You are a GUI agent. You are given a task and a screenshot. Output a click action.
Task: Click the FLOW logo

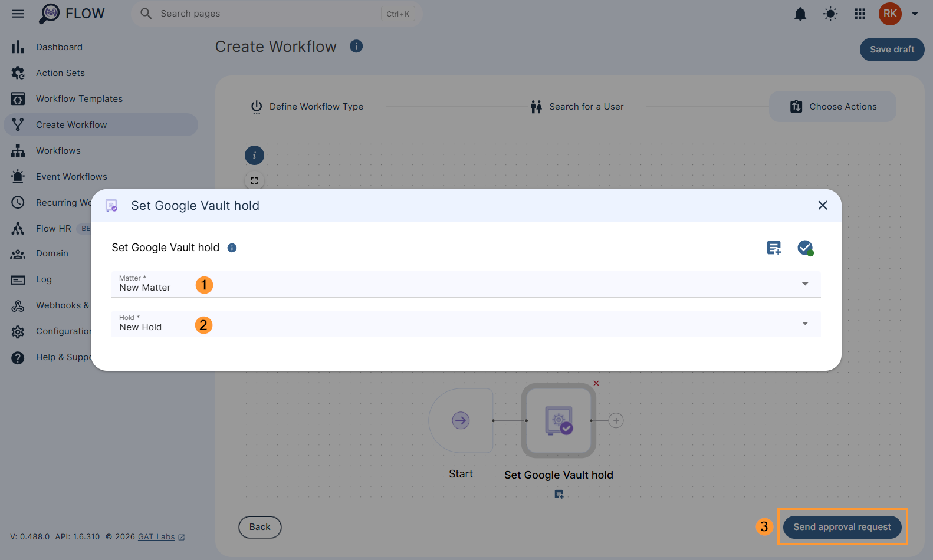(72, 14)
